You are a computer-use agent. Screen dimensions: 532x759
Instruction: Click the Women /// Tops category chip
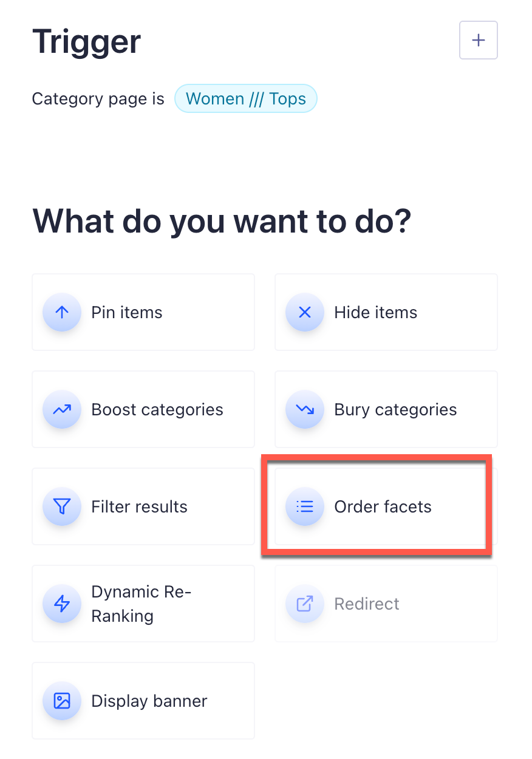pos(245,98)
